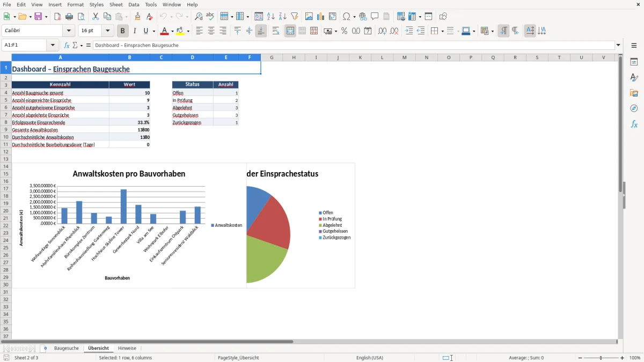Switch to the Baugesuche sheet tab

(67, 349)
